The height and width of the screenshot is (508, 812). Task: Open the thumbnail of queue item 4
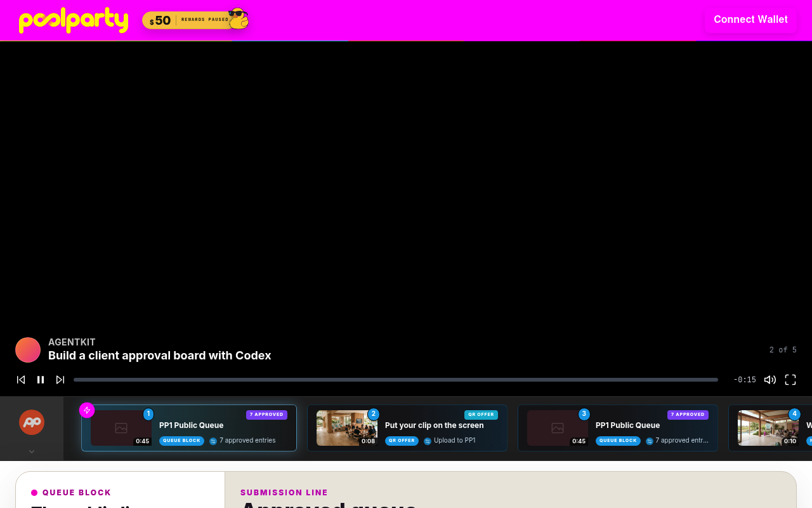tap(768, 428)
